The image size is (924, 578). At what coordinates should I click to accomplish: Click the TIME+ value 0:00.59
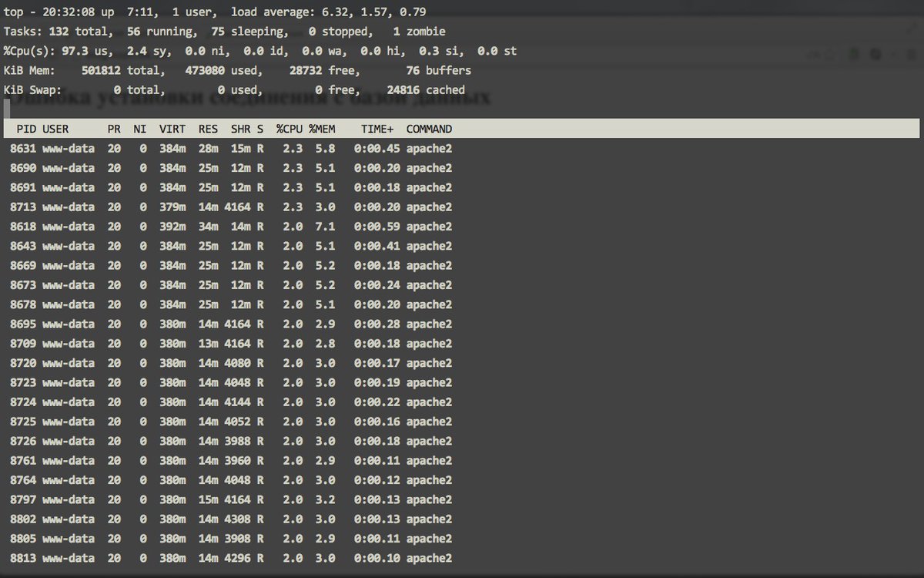377,227
